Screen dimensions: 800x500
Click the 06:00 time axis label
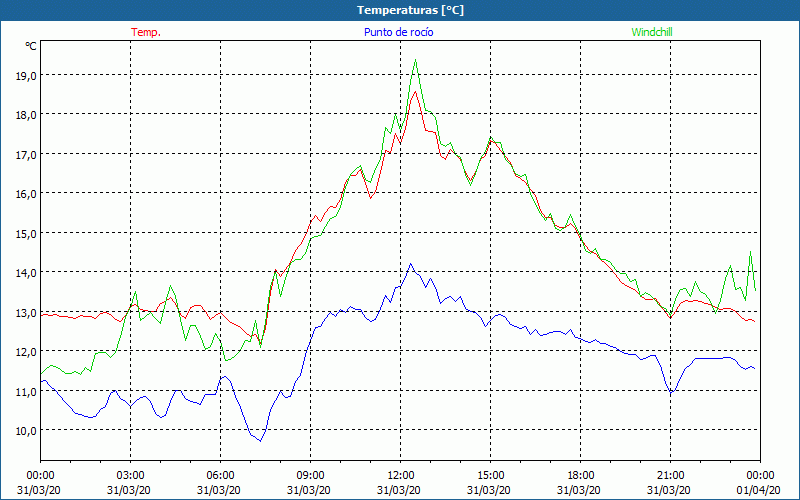point(220,476)
